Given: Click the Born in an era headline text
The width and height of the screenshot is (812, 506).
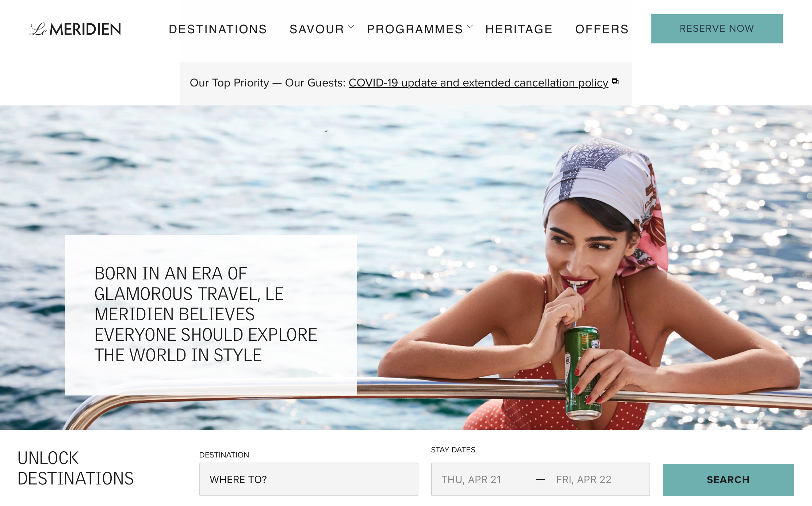Looking at the screenshot, I should [x=206, y=314].
